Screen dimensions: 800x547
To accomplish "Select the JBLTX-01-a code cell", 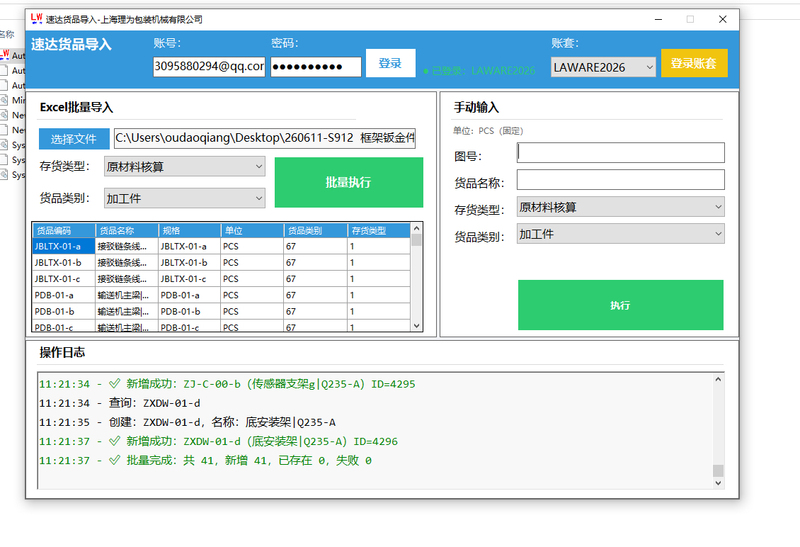I will pyautogui.click(x=64, y=246).
